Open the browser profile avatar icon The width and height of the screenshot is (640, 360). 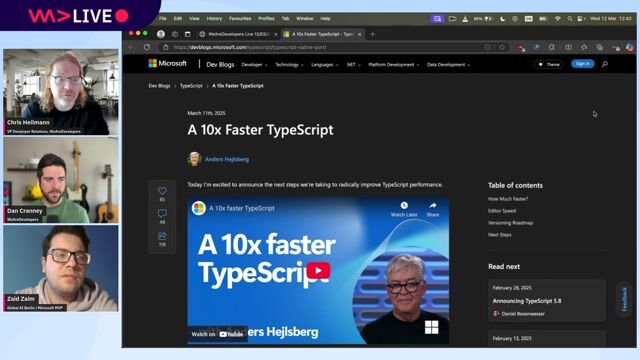[x=161, y=34]
